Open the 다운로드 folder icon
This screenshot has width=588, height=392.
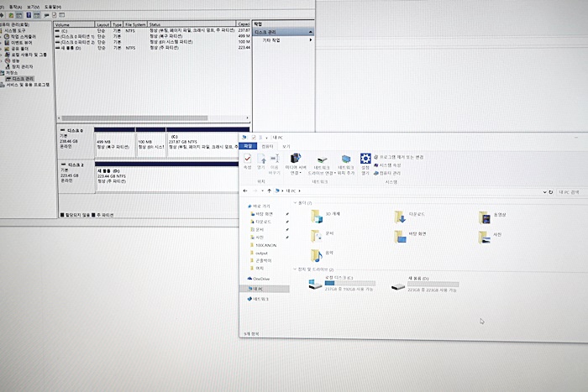(x=400, y=217)
